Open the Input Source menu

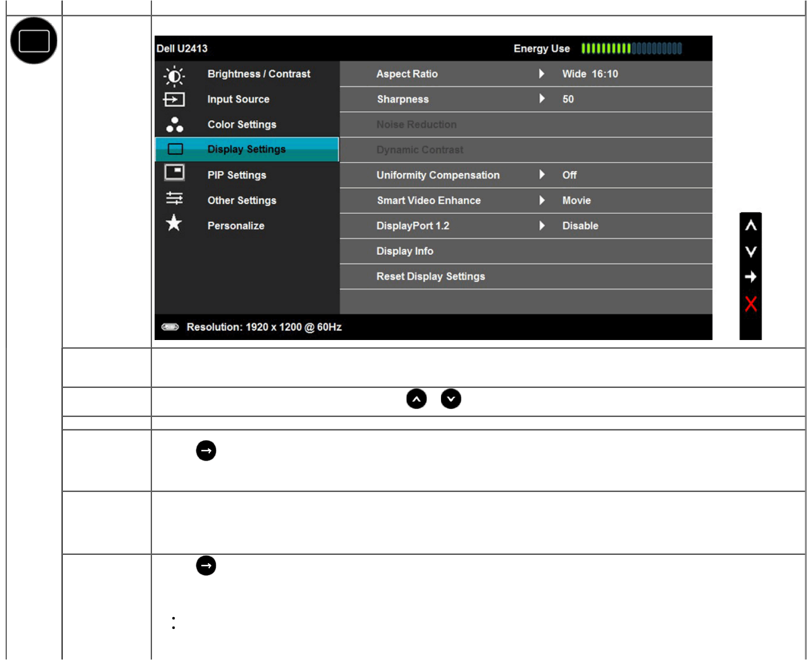247,99
